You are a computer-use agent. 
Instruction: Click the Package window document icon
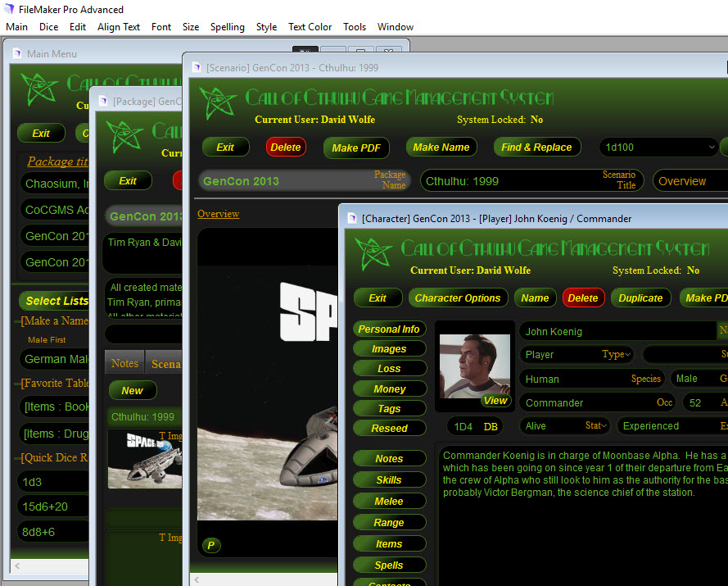pyautogui.click(x=103, y=101)
